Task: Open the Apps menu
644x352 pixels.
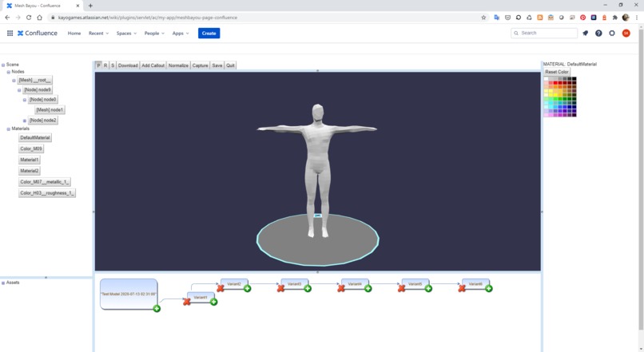Action: click(x=181, y=34)
